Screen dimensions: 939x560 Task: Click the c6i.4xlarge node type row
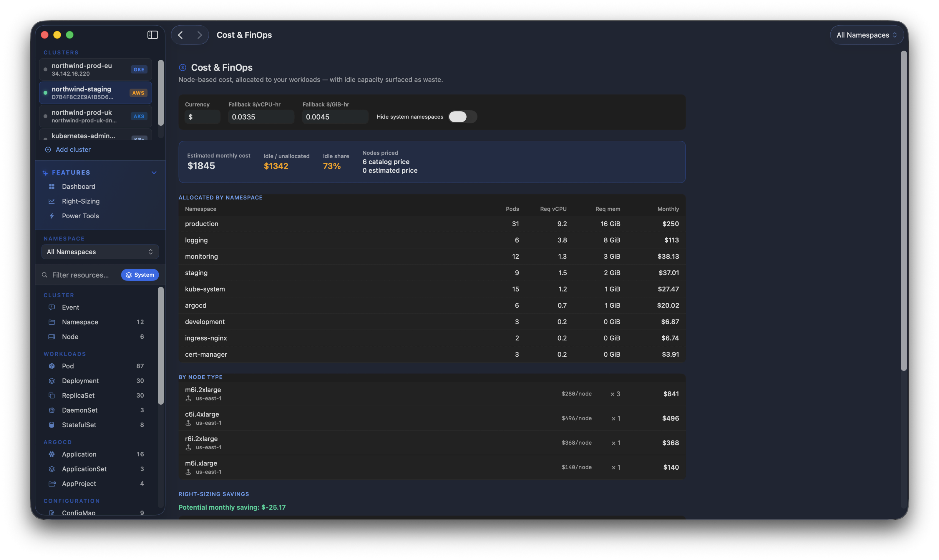click(432, 418)
